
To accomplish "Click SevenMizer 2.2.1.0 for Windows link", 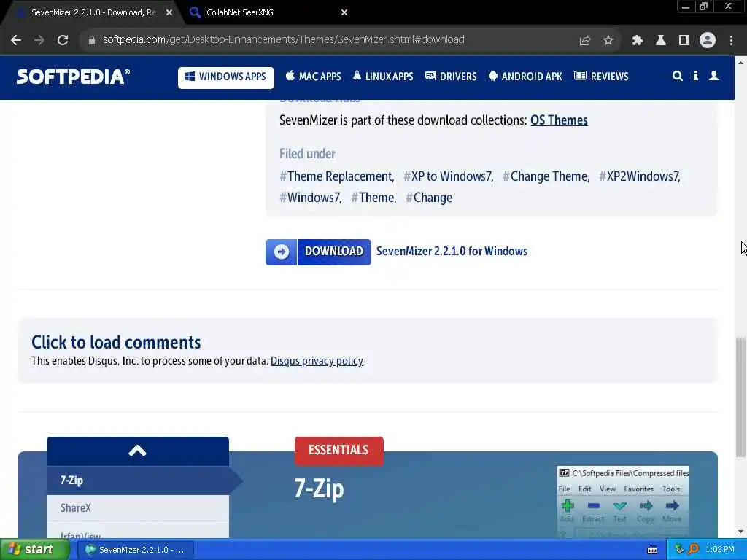I will 452,252.
